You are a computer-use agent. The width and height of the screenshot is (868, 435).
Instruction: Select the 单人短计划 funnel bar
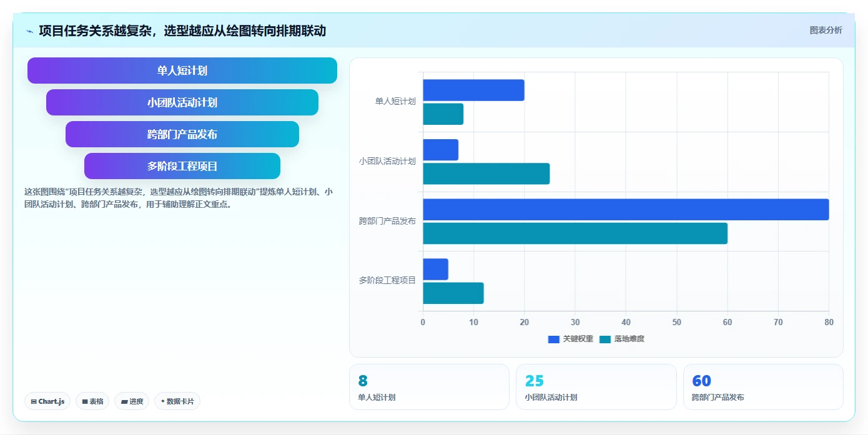pos(182,71)
